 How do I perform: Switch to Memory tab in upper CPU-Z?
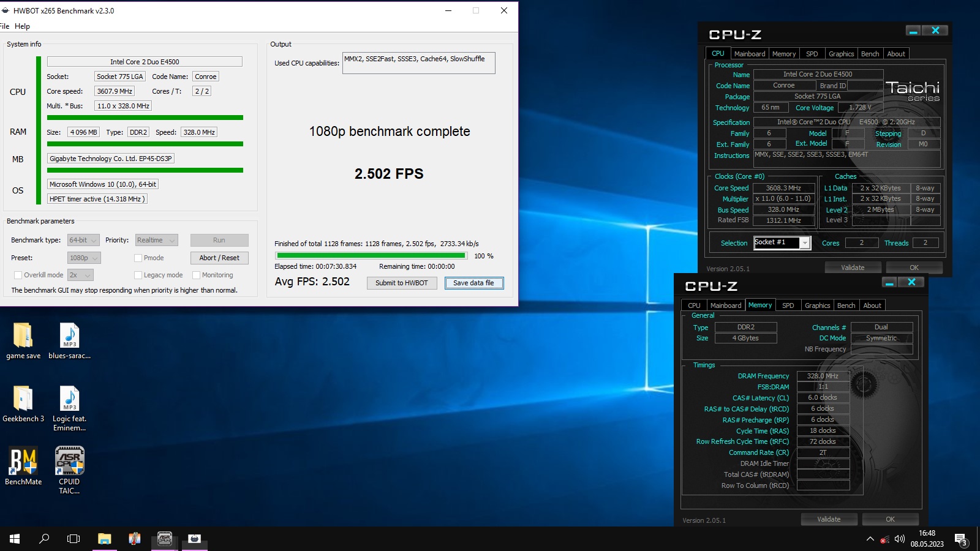point(784,54)
